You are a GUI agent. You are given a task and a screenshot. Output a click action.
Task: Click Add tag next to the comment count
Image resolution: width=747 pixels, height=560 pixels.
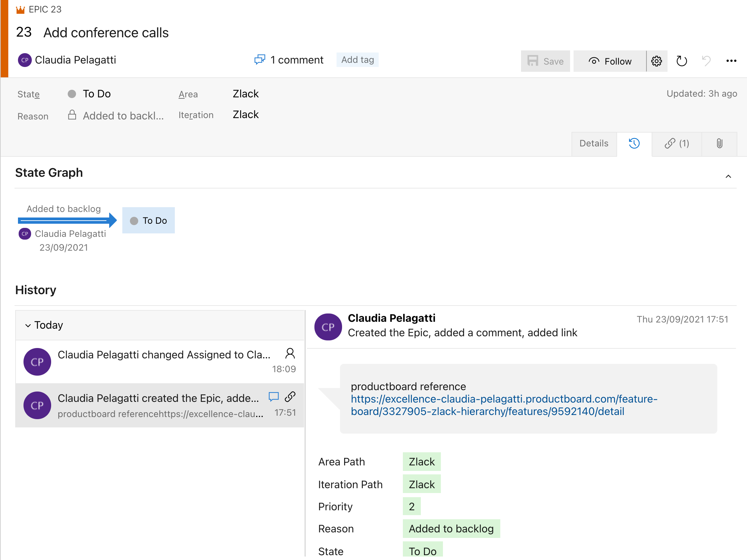357,59
